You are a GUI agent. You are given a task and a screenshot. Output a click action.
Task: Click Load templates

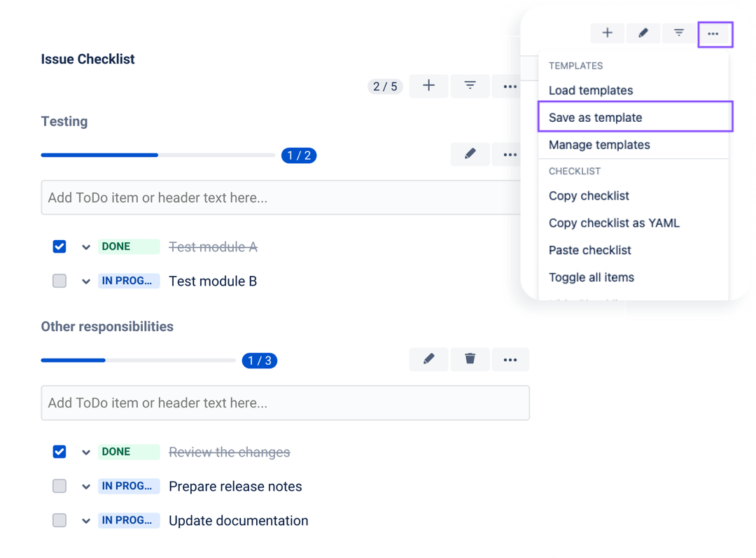coord(590,90)
